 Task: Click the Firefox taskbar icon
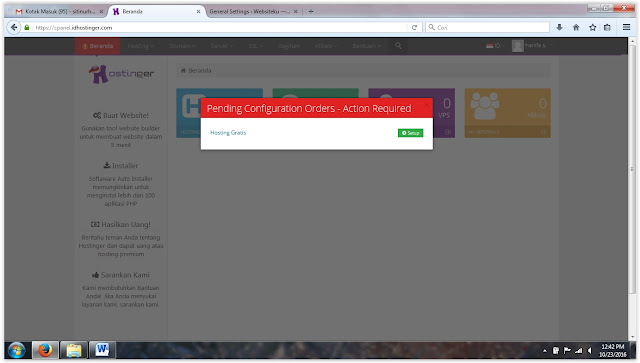pyautogui.click(x=45, y=350)
